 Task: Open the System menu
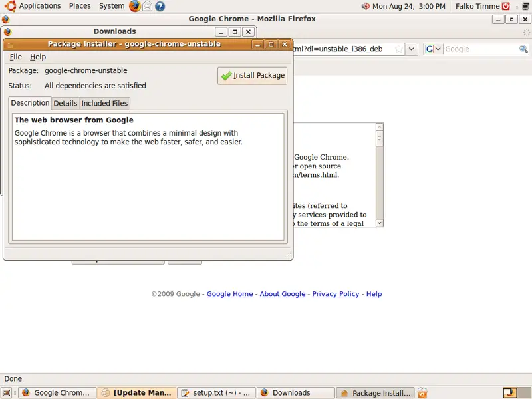[112, 6]
